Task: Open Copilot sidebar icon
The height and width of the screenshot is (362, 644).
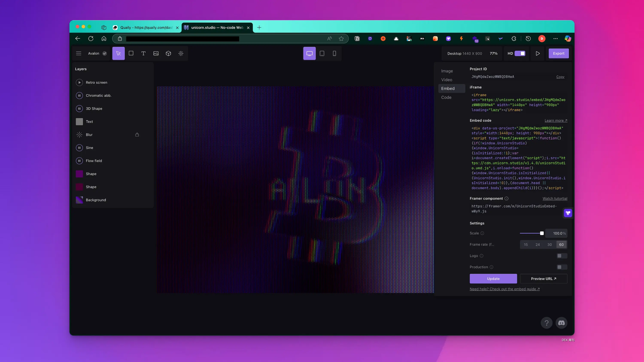Action: click(568, 38)
